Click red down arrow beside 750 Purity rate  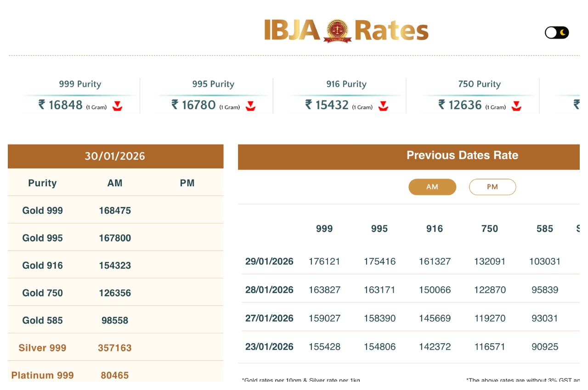(516, 106)
